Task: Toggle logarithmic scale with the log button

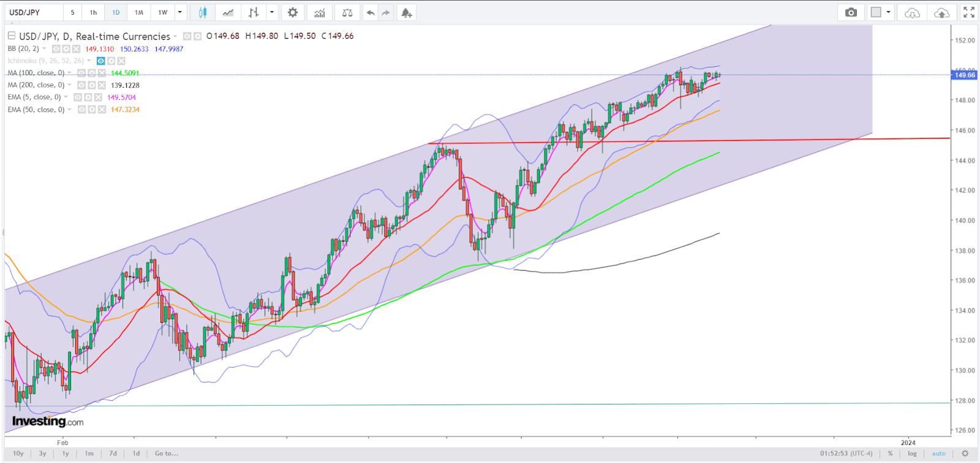Action: pos(912,454)
